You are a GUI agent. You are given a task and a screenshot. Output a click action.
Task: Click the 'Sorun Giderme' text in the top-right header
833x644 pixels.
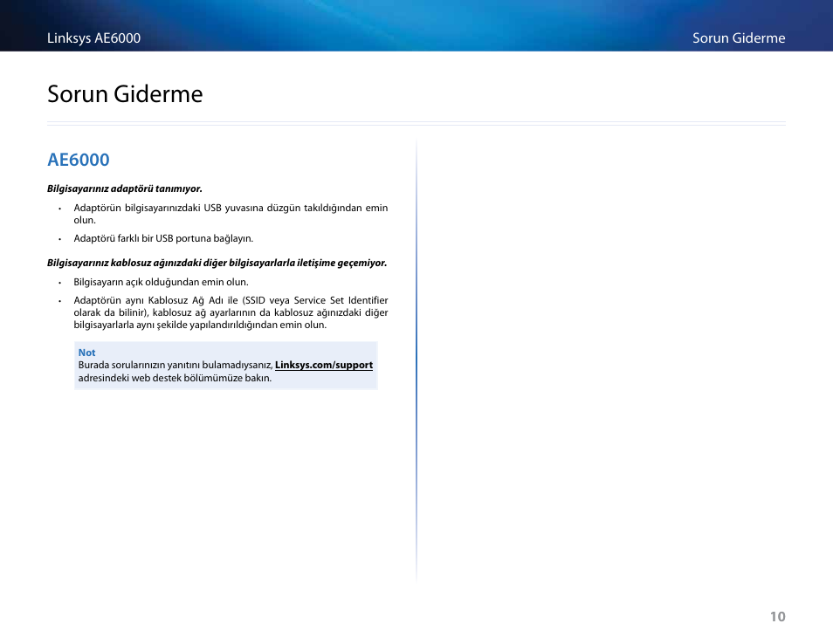[x=739, y=38]
